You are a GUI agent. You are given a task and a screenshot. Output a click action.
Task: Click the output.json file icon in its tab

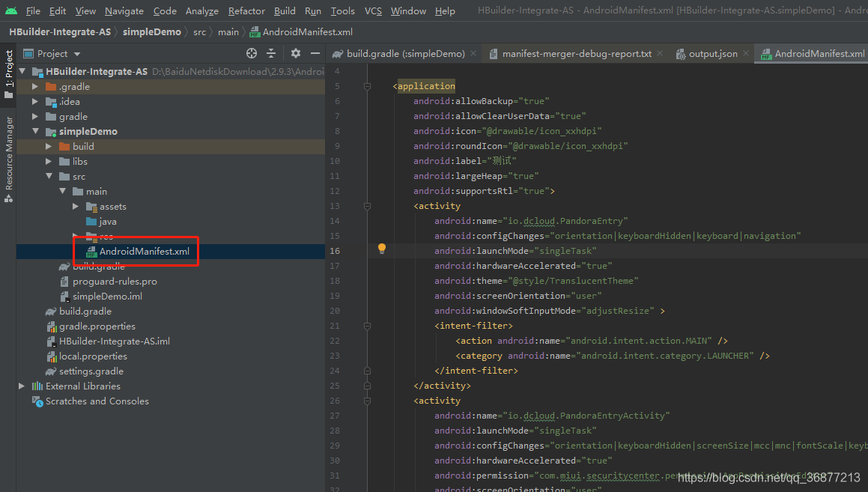[680, 53]
